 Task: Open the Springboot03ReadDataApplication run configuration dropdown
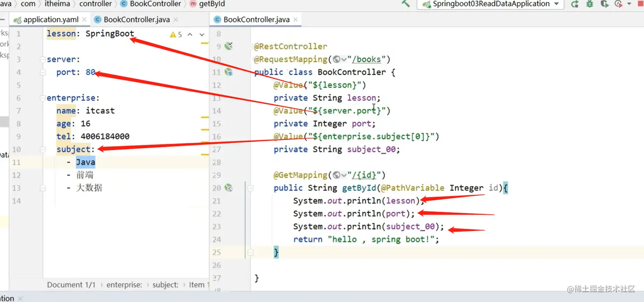(x=490, y=4)
